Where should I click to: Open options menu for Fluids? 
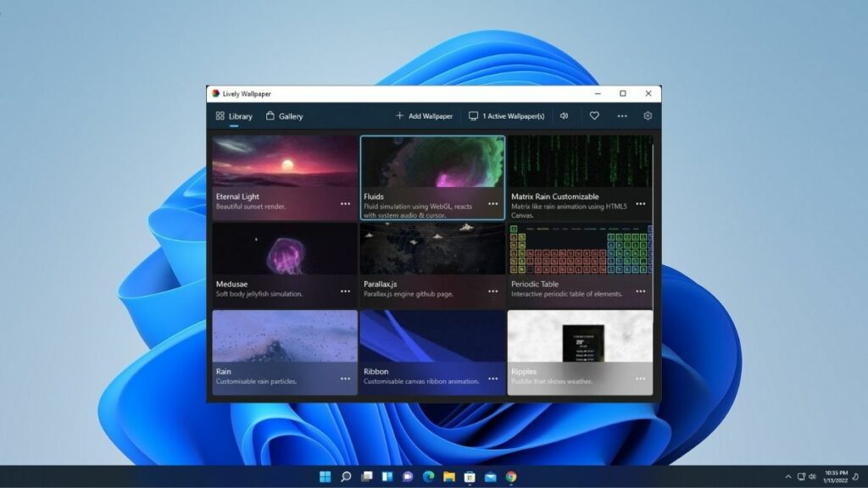[x=493, y=204]
